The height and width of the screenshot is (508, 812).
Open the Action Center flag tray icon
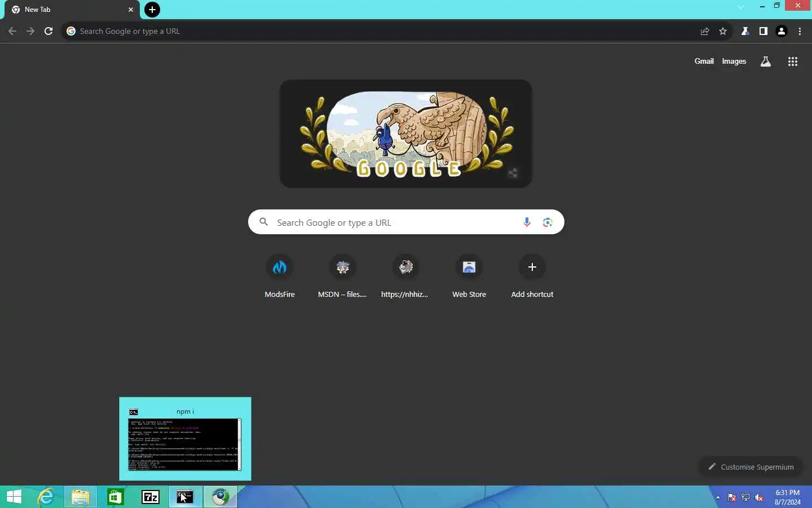[x=731, y=497]
